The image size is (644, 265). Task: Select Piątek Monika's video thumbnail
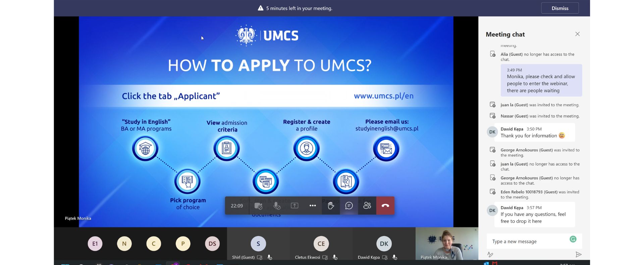[446, 244]
